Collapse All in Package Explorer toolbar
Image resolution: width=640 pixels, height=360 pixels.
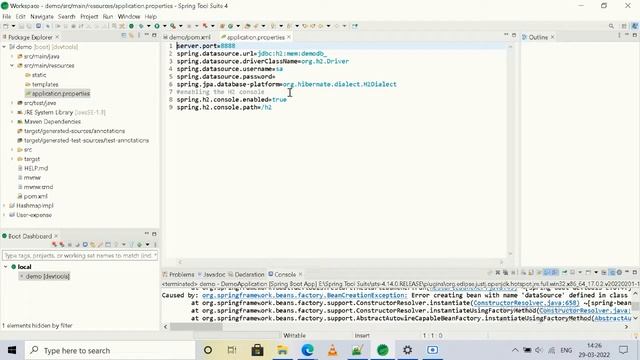[124, 36]
